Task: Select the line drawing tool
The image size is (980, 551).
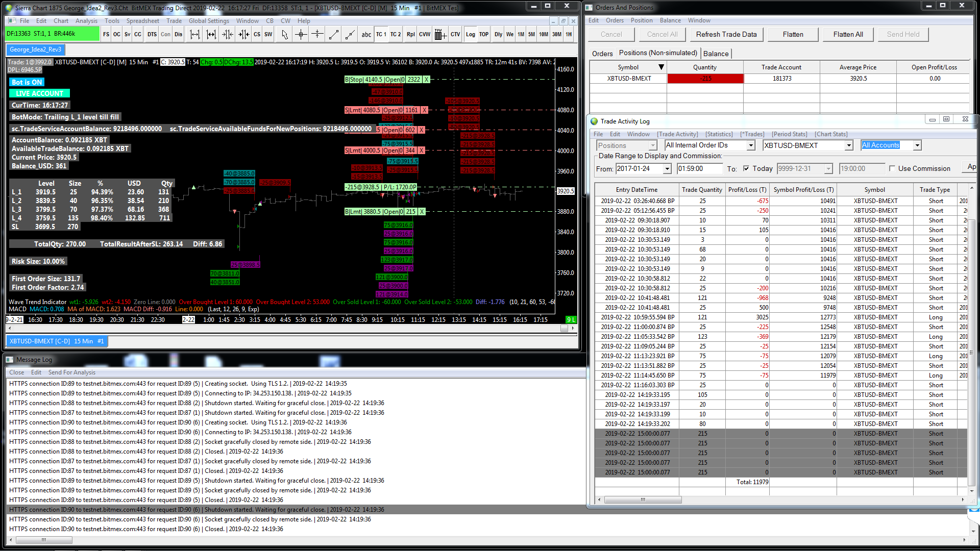Action: pyautogui.click(x=334, y=34)
